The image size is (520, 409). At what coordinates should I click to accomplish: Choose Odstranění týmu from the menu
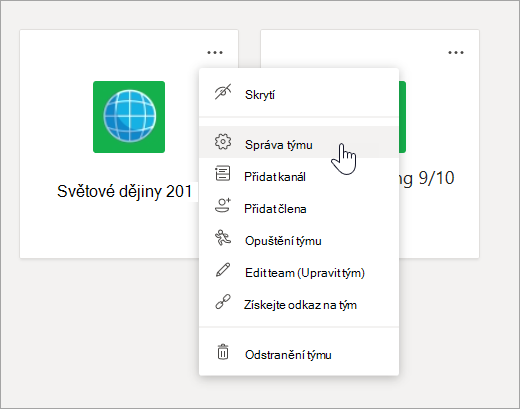pos(299,354)
